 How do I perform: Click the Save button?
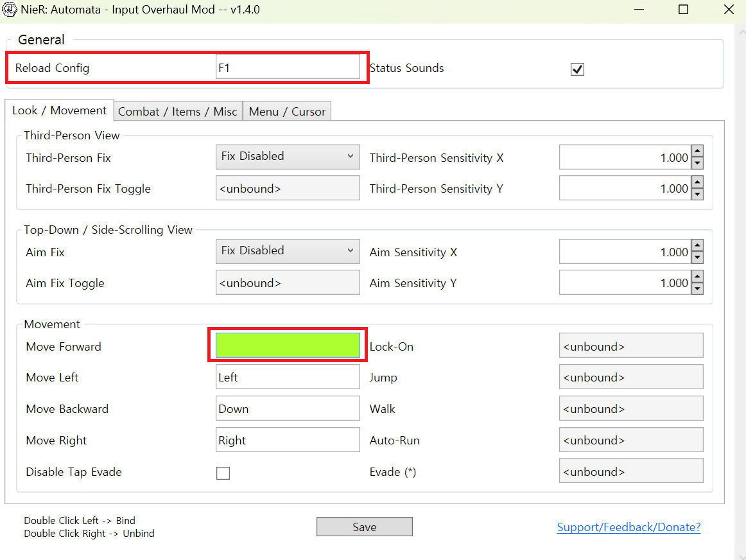(365, 527)
